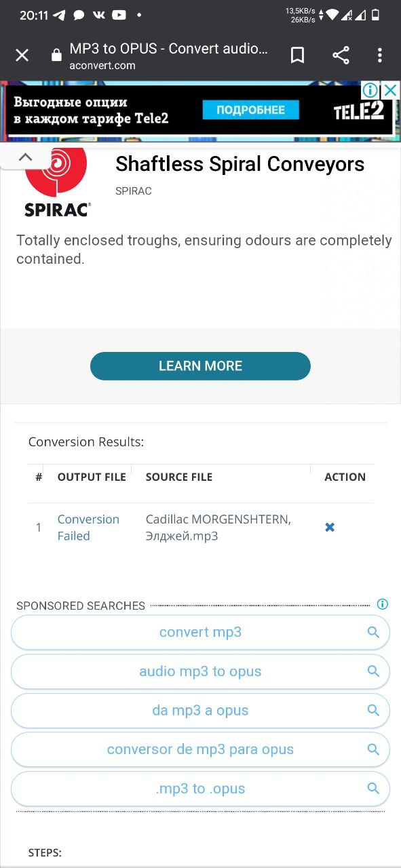Click the ПОДРОБНЕЕ button in Tele2 ad
This screenshot has width=401, height=868.
[x=251, y=110]
